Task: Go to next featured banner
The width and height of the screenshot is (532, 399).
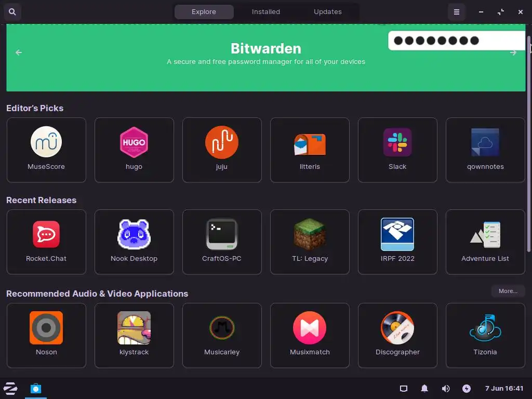Action: coord(513,52)
